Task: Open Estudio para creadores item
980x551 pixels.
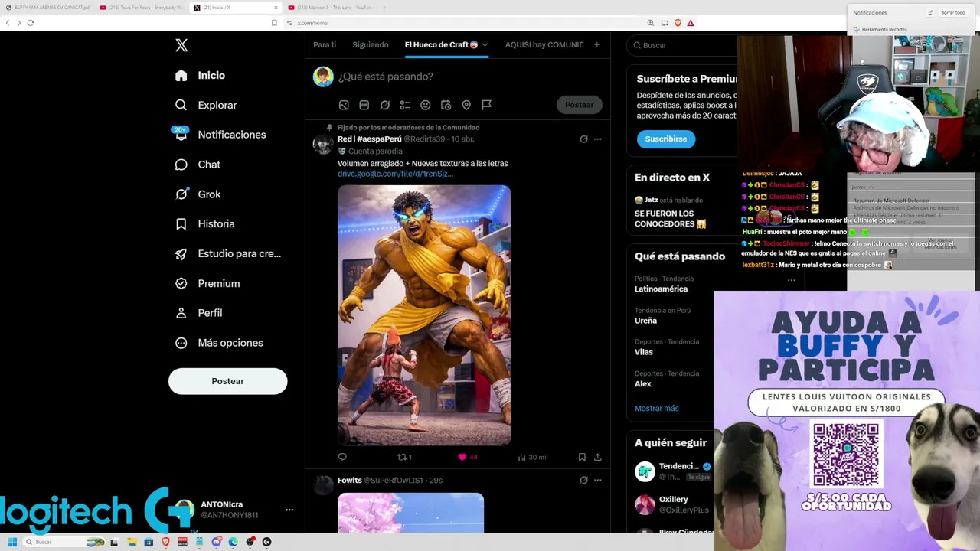Action: pyautogui.click(x=227, y=254)
